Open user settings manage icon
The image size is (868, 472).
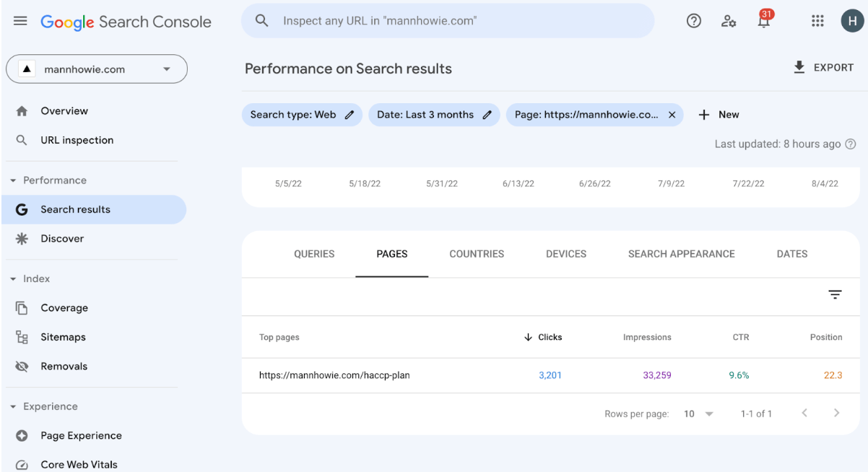pos(729,21)
